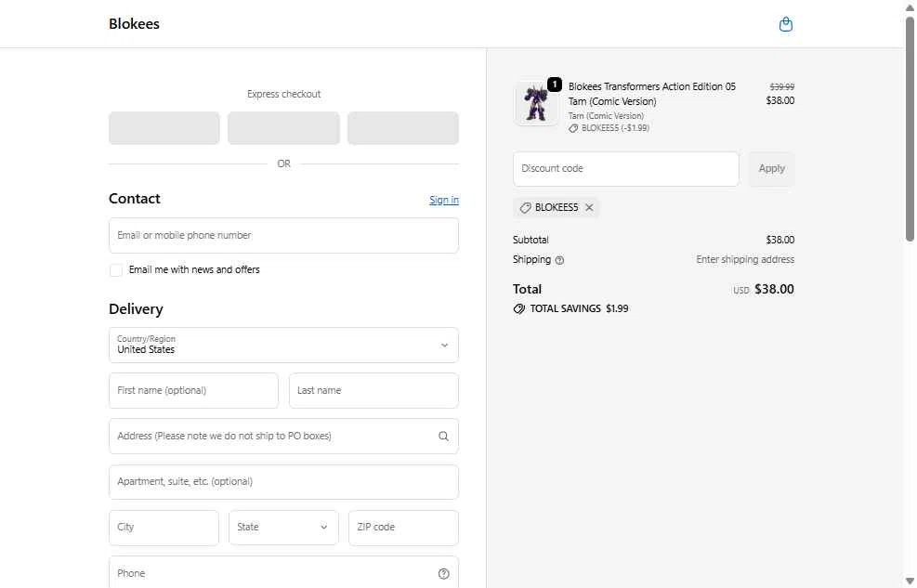Click the Blokees store logo
Viewport: 917px width, 588px height.
tap(134, 24)
